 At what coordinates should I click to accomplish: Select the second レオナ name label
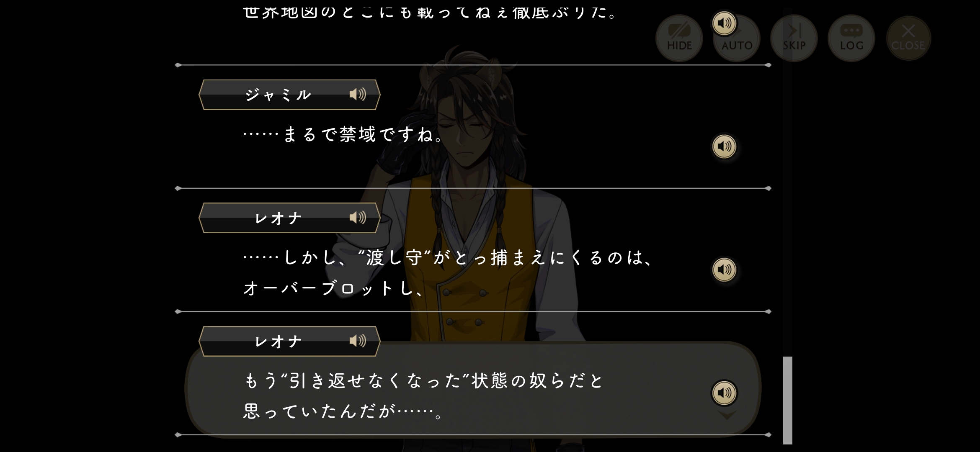[x=278, y=341]
